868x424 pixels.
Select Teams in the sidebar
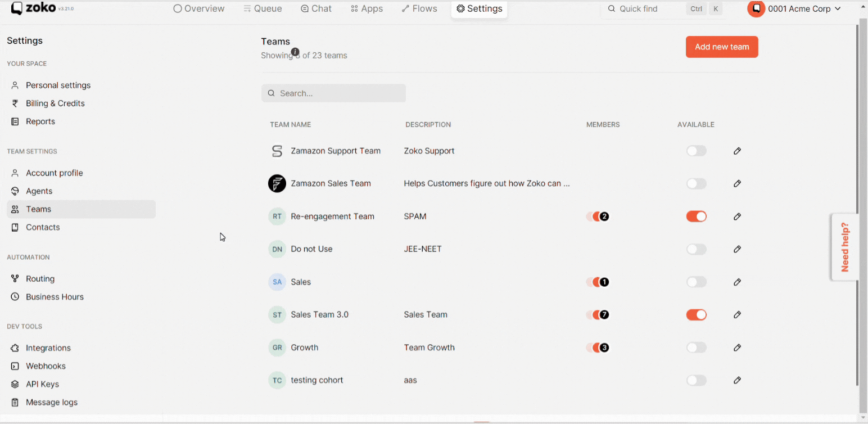(81, 209)
